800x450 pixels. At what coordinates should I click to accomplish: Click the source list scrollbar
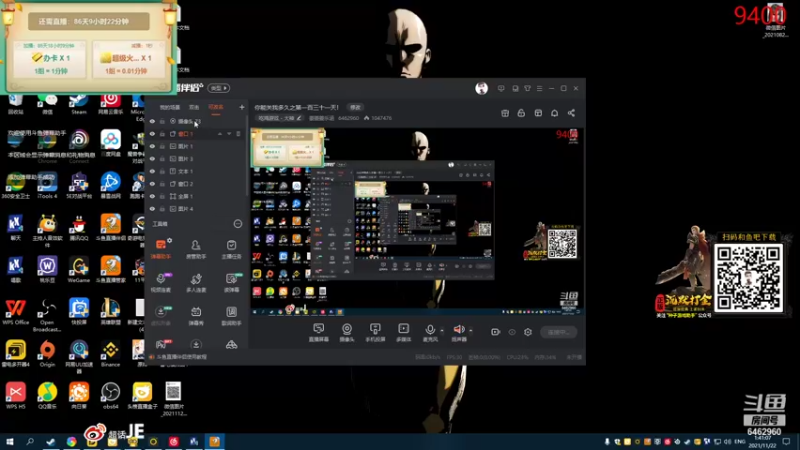click(247, 156)
